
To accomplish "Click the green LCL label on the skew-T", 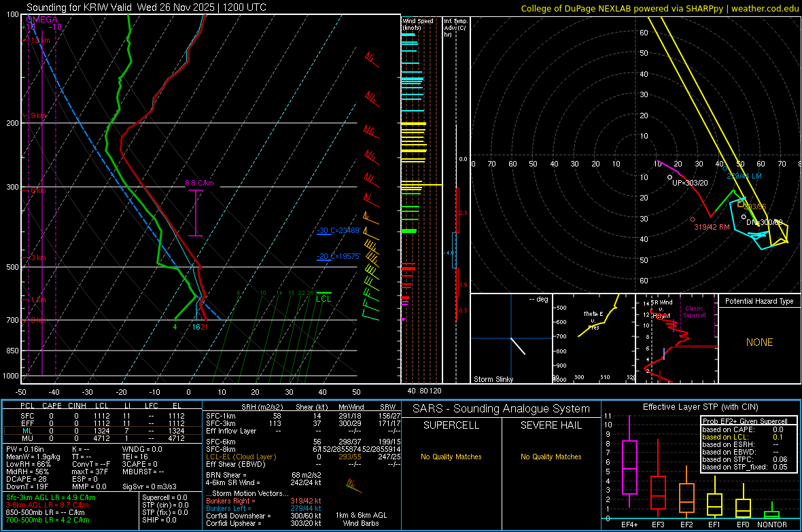I will (x=324, y=299).
